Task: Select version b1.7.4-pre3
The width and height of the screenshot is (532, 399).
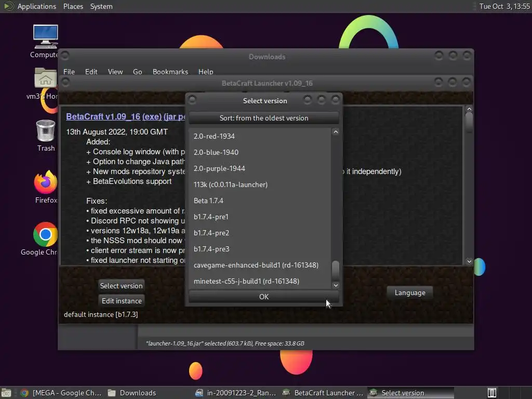Action: [260, 249]
